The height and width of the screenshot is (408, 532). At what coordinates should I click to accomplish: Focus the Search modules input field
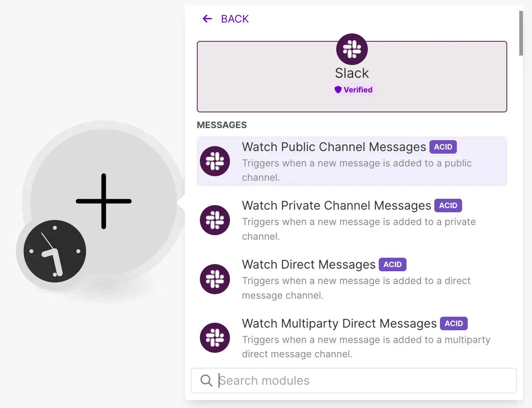(354, 381)
